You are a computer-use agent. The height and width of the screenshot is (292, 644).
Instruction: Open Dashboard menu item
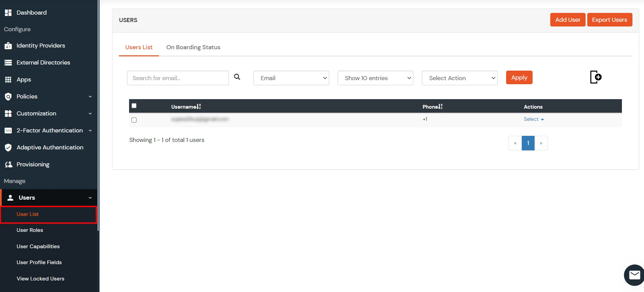click(x=32, y=13)
